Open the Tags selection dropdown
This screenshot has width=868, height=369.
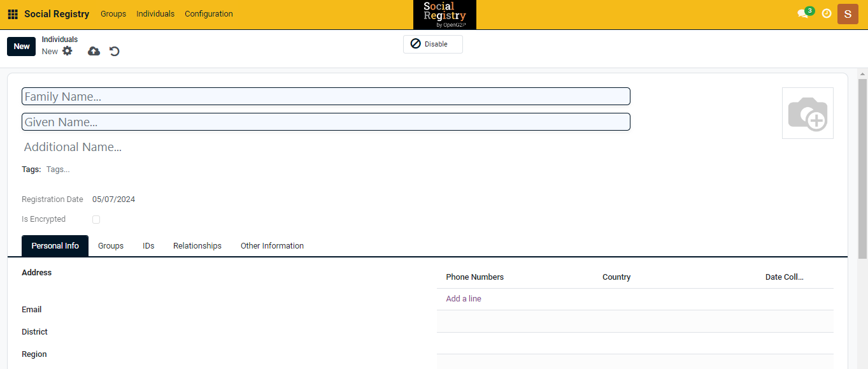click(x=127, y=170)
